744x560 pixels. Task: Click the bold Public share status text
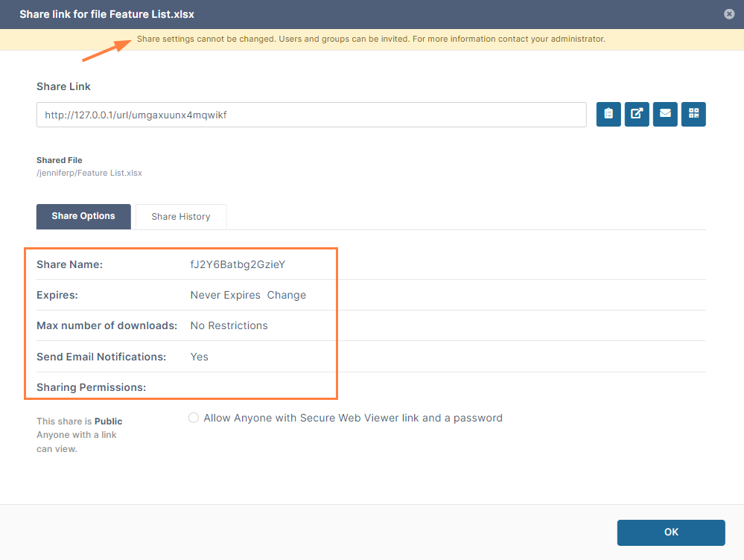coord(108,421)
